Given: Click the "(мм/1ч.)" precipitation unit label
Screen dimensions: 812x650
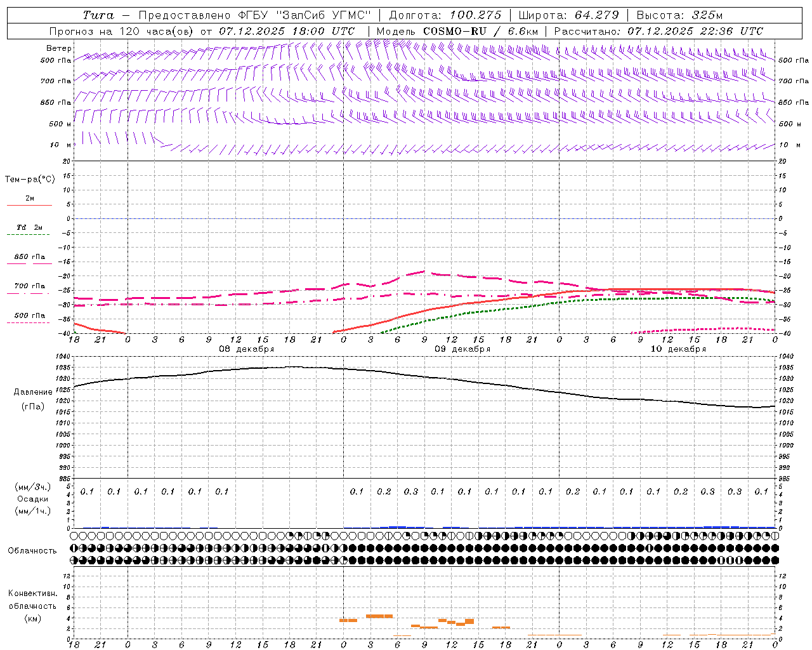Looking at the screenshot, I should click(x=32, y=511).
